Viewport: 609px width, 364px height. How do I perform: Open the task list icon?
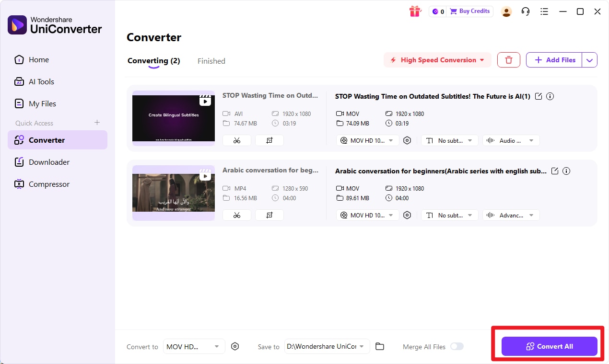(x=544, y=11)
